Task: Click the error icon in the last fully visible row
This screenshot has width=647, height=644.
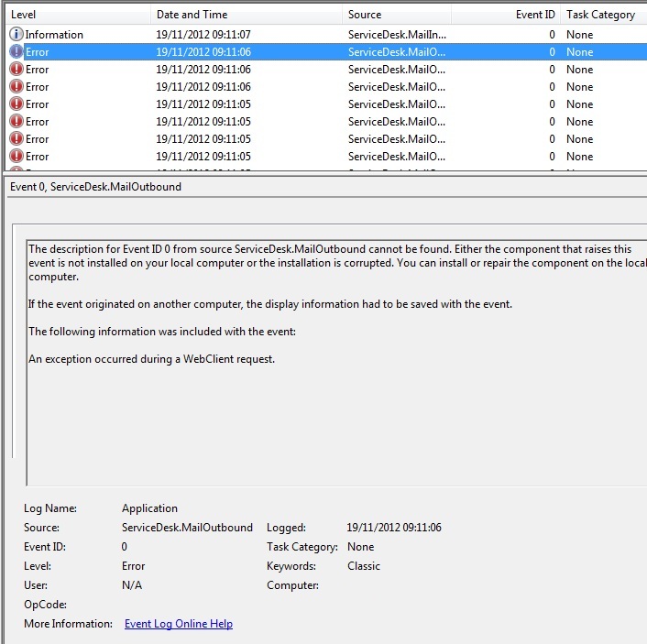Action: pyautogui.click(x=16, y=156)
